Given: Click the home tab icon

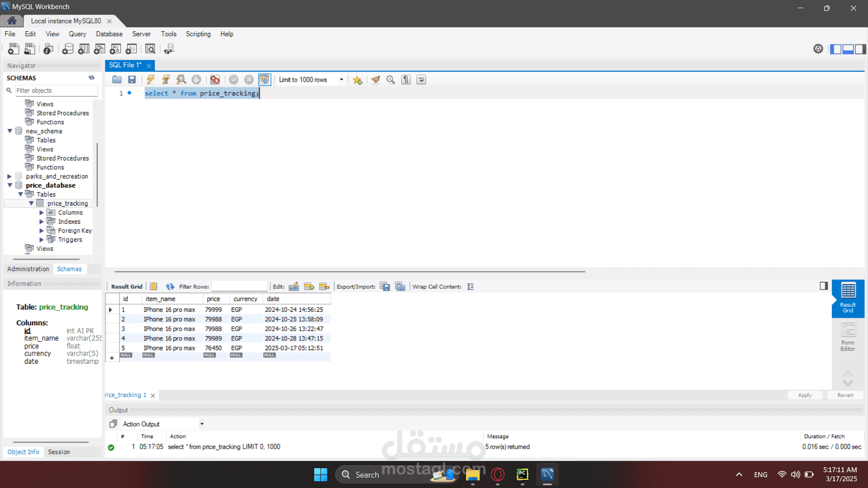Looking at the screenshot, I should [12, 21].
